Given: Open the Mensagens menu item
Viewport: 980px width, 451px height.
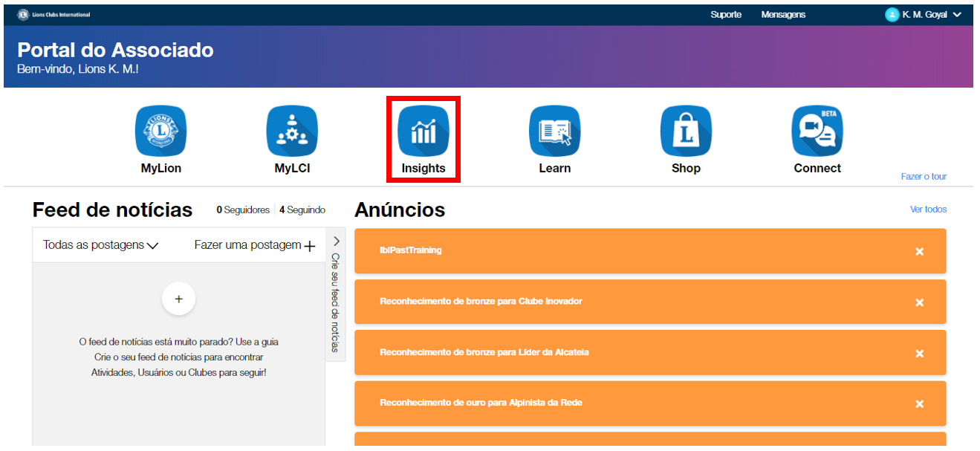Looking at the screenshot, I should pyautogui.click(x=783, y=15).
